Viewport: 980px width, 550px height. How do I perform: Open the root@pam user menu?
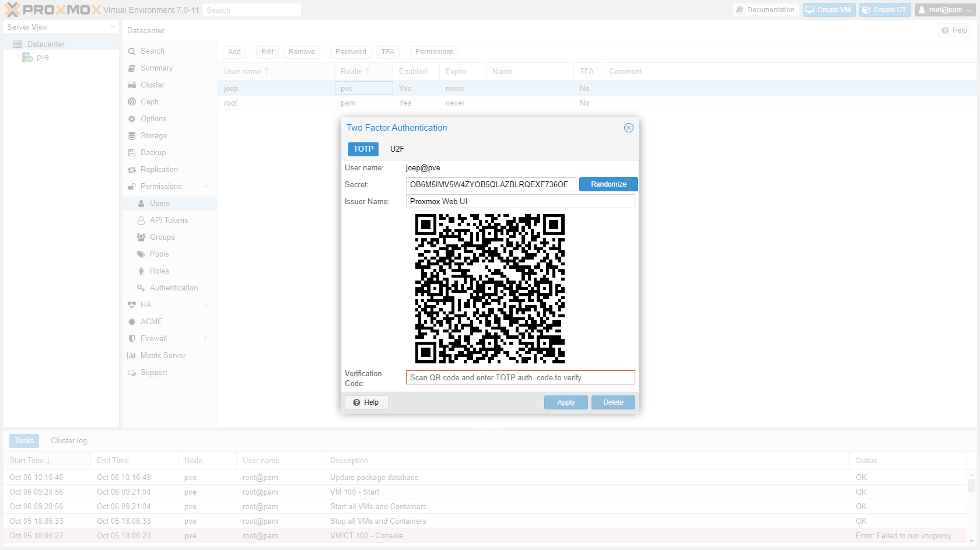pos(945,10)
